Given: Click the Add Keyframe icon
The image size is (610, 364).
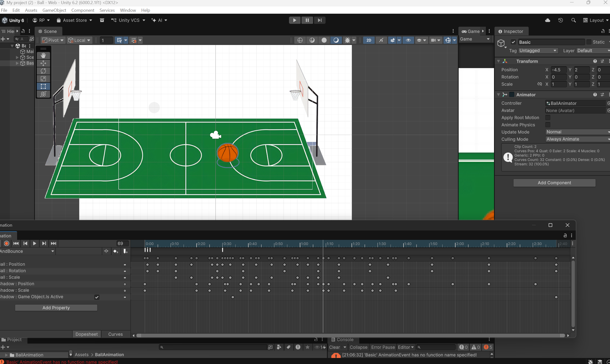Looking at the screenshot, I should point(116,251).
